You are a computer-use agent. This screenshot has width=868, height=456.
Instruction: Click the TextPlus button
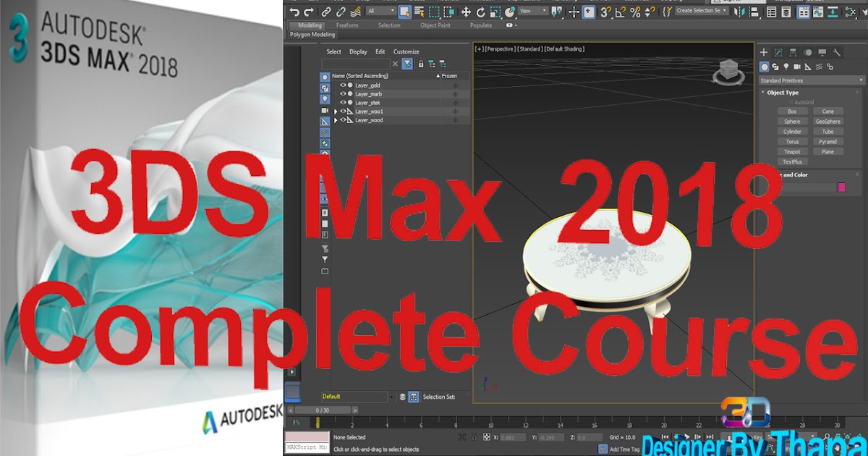click(792, 162)
